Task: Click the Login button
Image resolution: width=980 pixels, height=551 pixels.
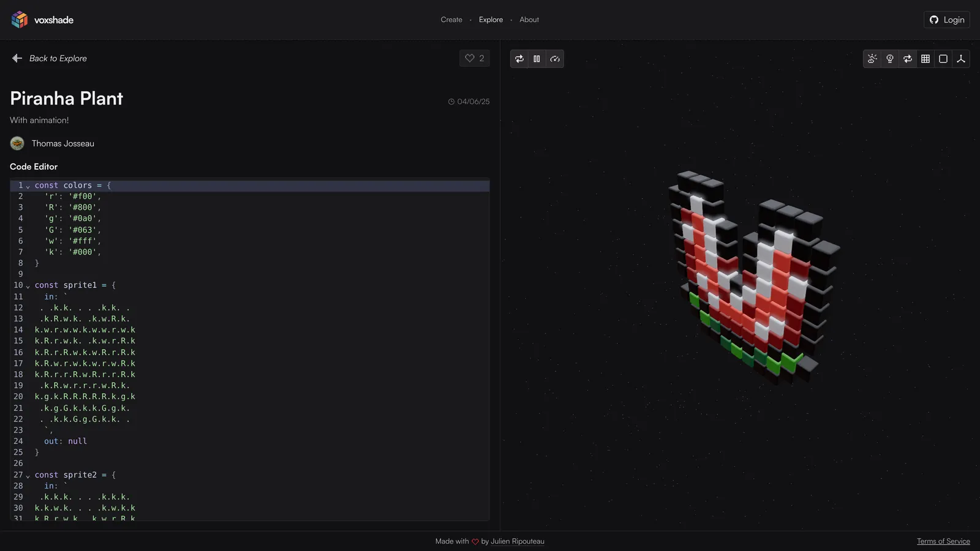Action: [x=947, y=20]
